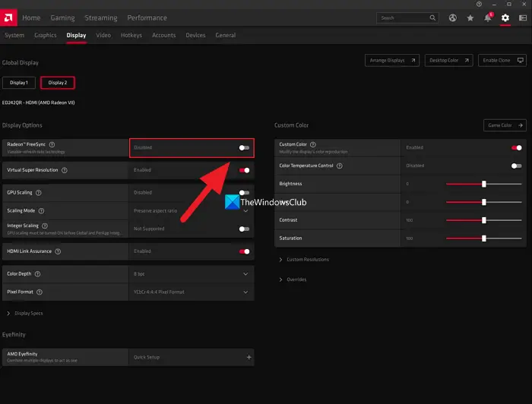Click the favorites star icon

point(470,17)
